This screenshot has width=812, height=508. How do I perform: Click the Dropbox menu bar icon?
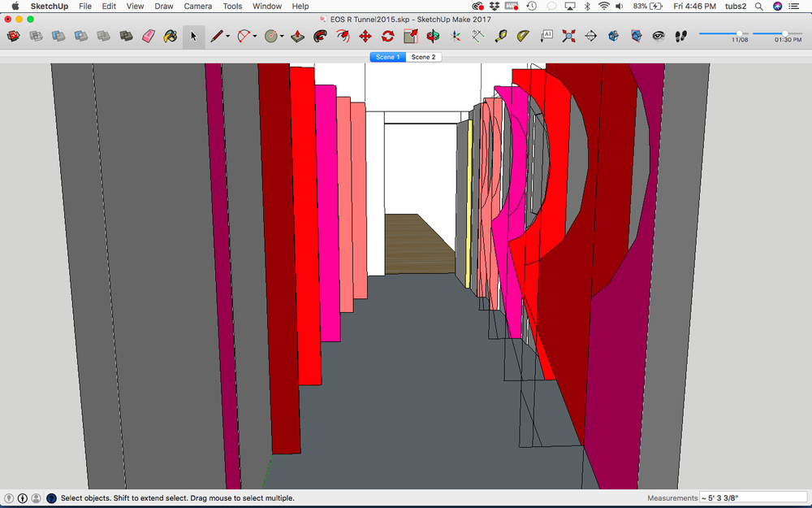[494, 7]
